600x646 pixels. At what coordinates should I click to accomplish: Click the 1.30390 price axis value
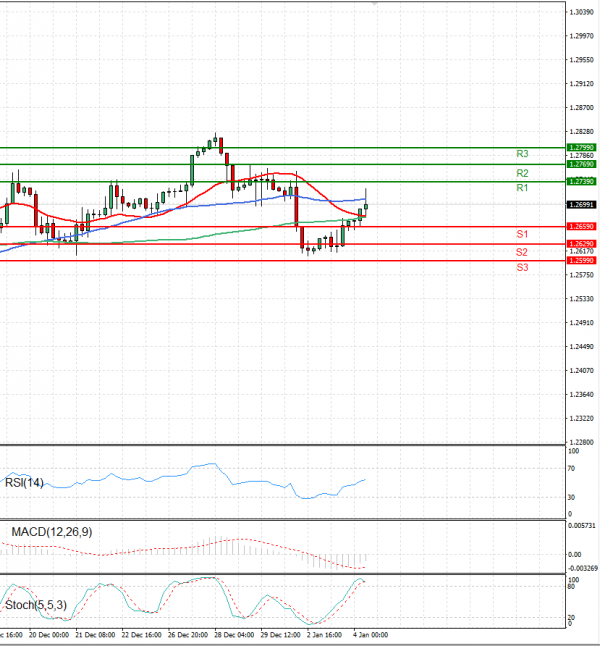coord(581,12)
